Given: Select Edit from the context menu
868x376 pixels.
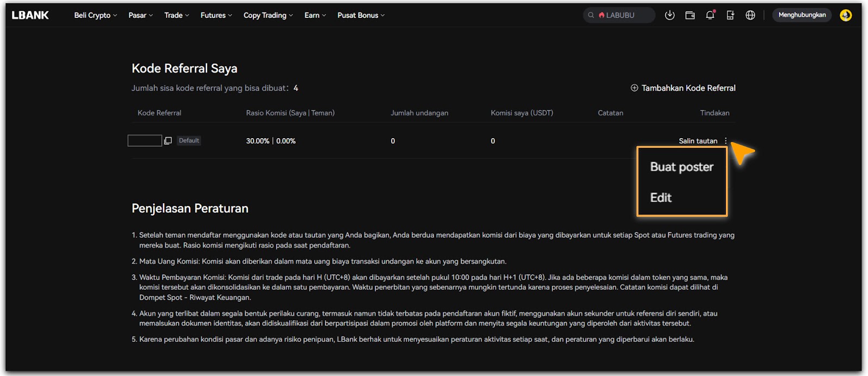Looking at the screenshot, I should 661,198.
